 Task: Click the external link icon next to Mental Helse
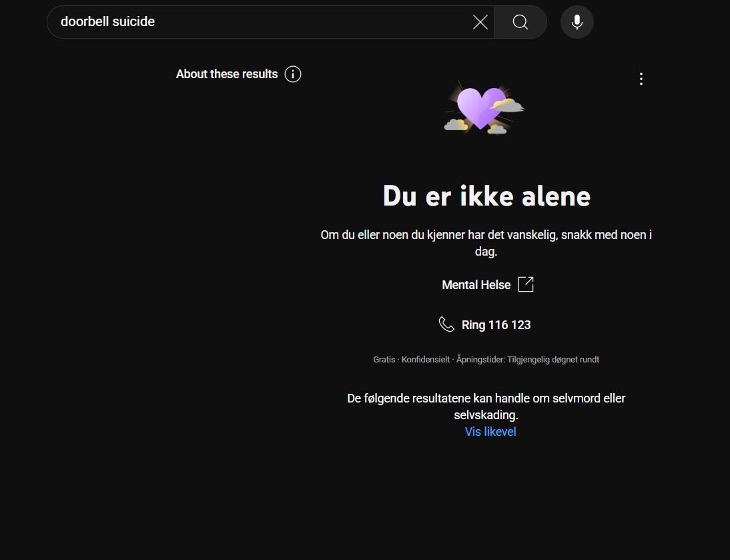[x=526, y=284]
